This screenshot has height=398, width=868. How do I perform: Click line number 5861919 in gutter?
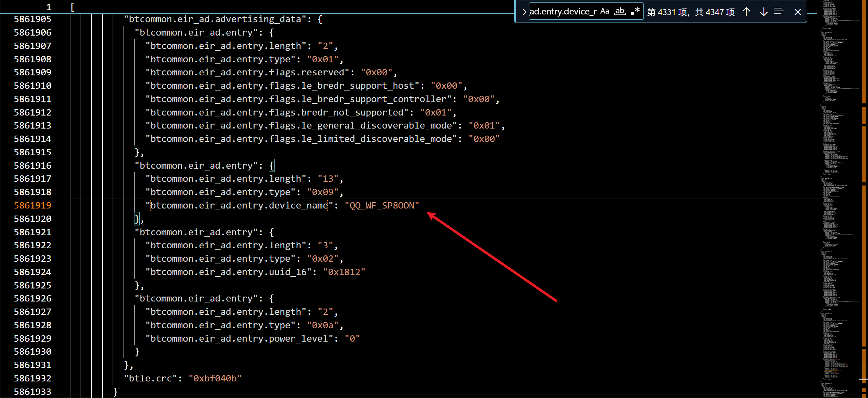point(32,205)
